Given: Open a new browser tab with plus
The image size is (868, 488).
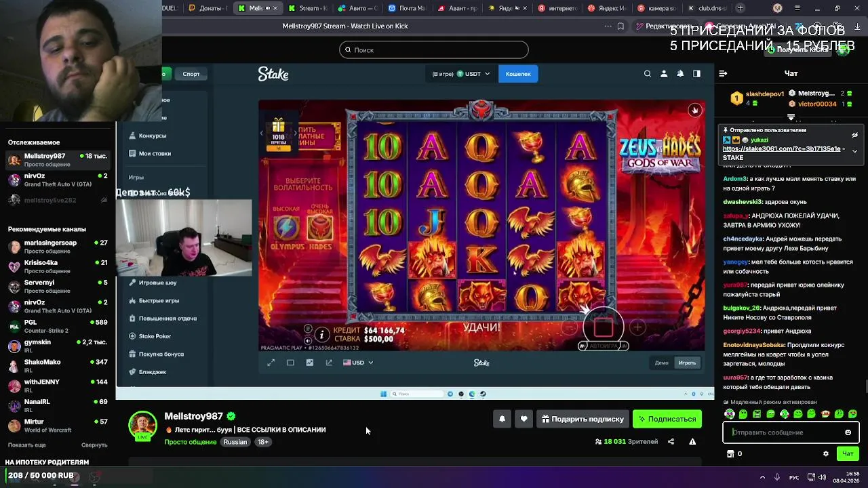Looking at the screenshot, I should (x=740, y=8).
